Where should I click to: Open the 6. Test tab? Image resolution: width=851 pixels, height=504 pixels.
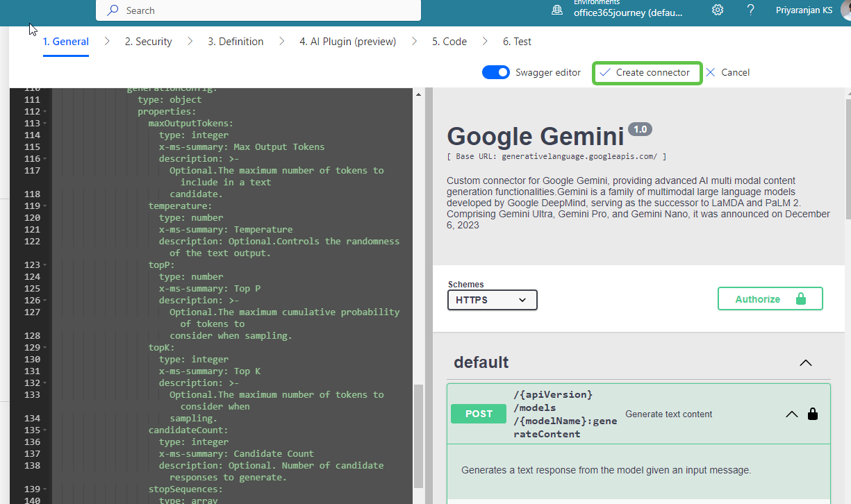[x=517, y=42]
